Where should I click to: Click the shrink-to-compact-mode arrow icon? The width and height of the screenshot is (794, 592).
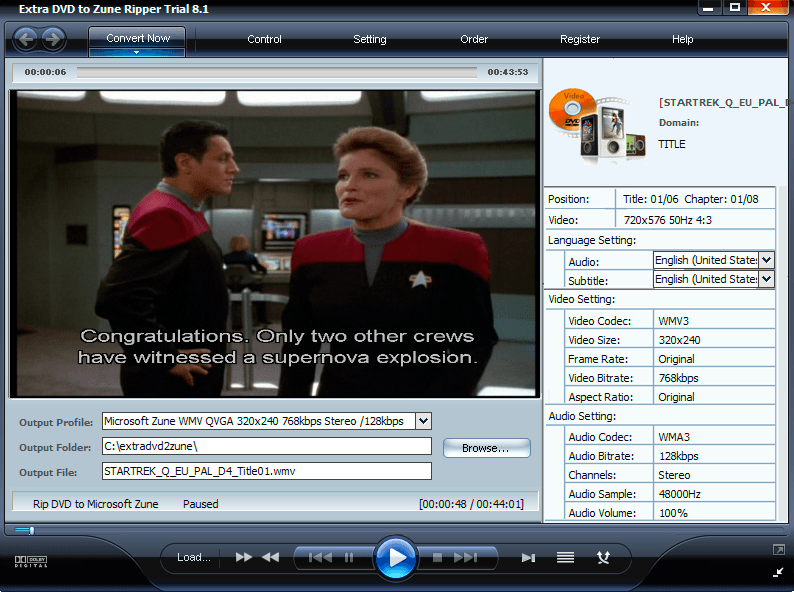(778, 572)
